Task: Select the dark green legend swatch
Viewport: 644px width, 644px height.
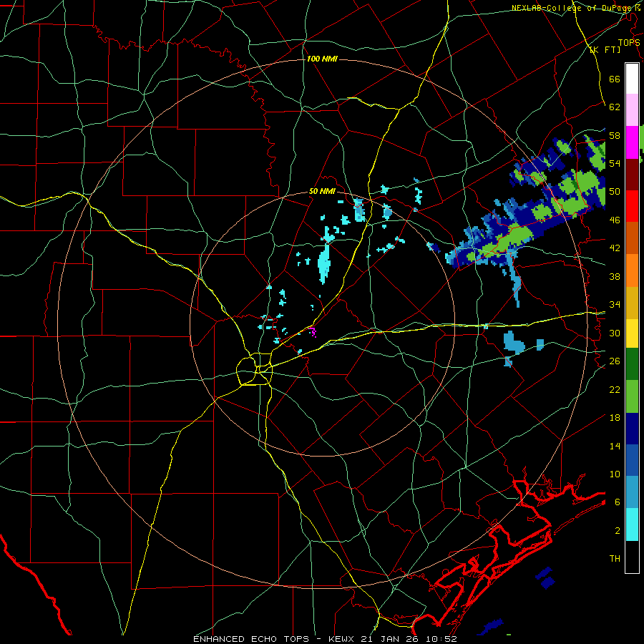Action: (x=632, y=364)
